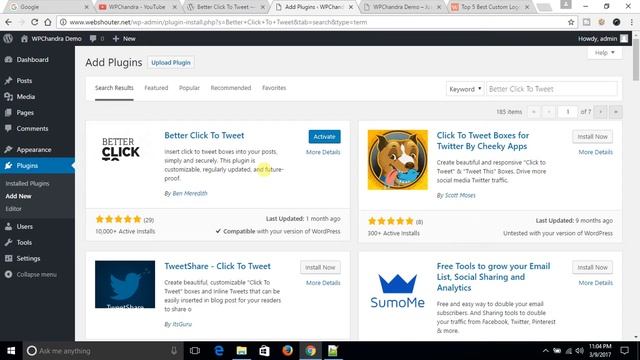Open Edge browser from taskbar

click(x=219, y=351)
